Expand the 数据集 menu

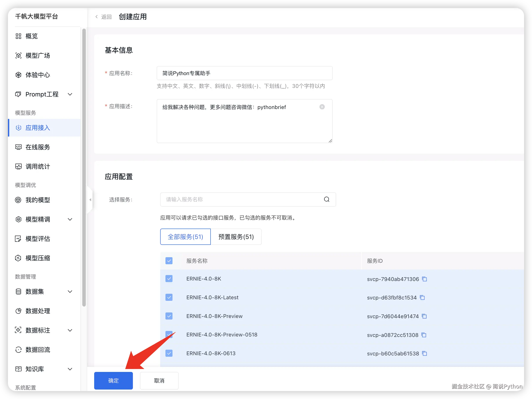coord(70,292)
